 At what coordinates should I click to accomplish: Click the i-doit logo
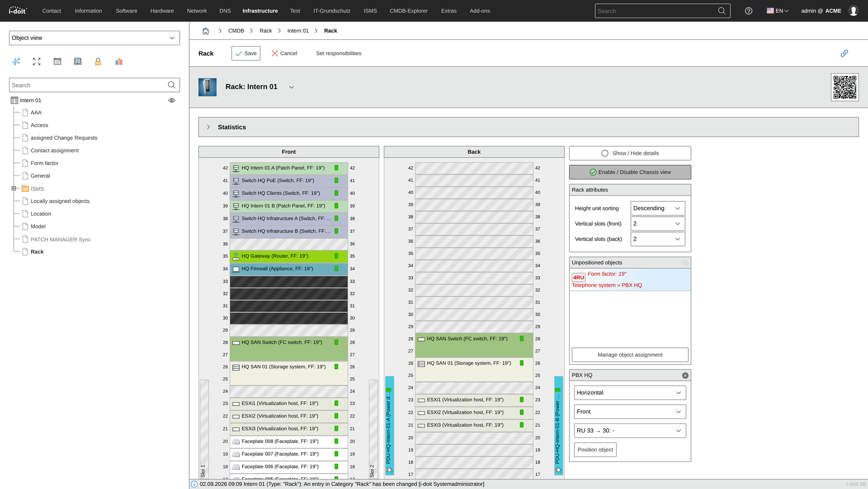pos(18,10)
